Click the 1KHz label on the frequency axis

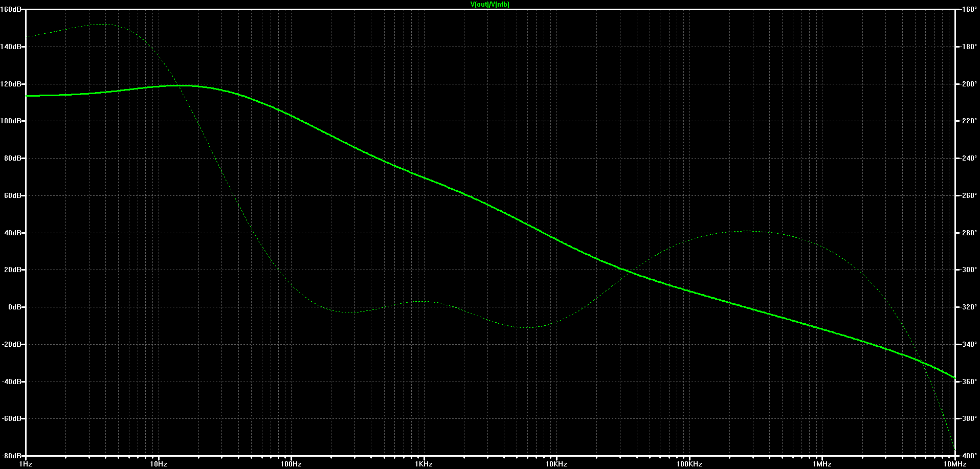coord(424,464)
